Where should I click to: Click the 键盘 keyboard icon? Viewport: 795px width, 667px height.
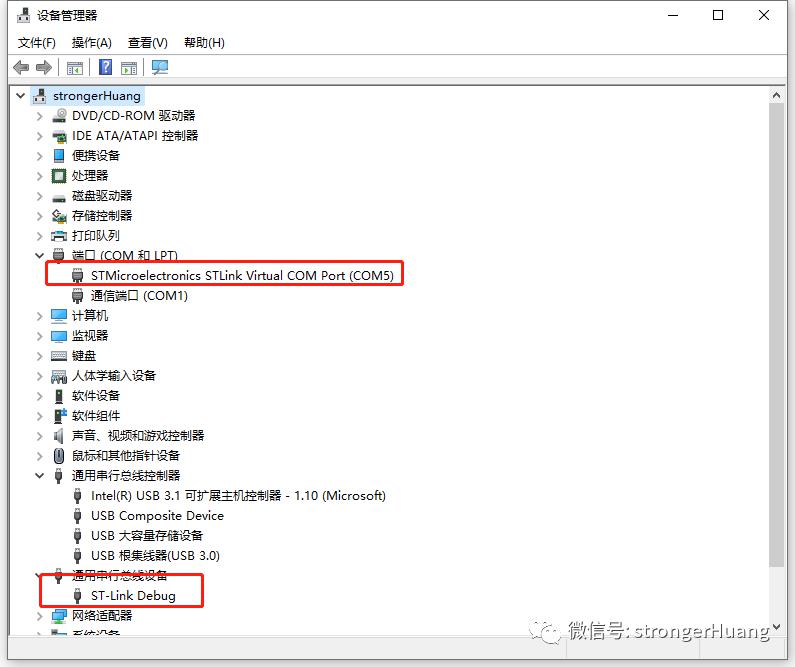59,356
